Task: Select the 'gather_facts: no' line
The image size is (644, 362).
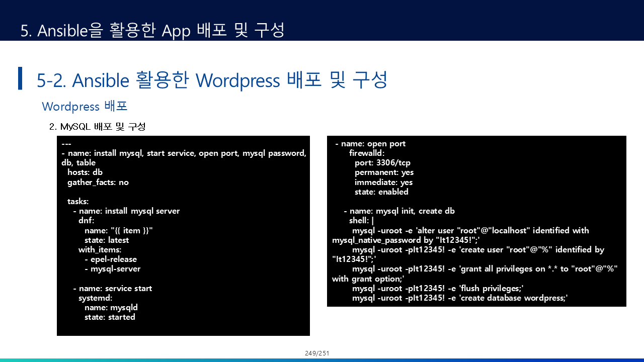Action: click(98, 182)
